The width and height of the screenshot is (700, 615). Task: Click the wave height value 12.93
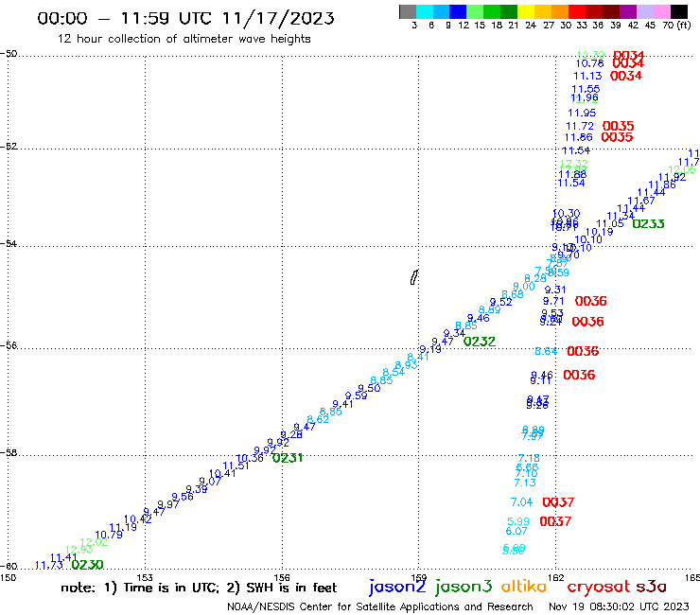79,550
